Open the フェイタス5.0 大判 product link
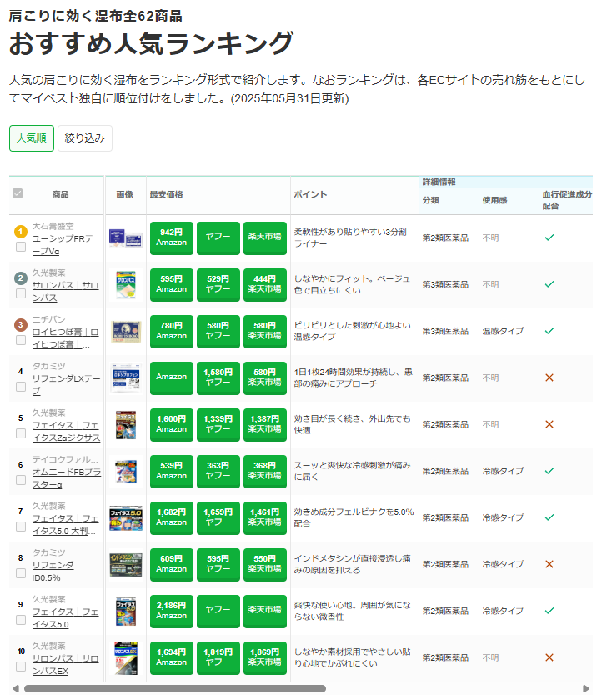The height and width of the screenshot is (700, 602). click(65, 524)
